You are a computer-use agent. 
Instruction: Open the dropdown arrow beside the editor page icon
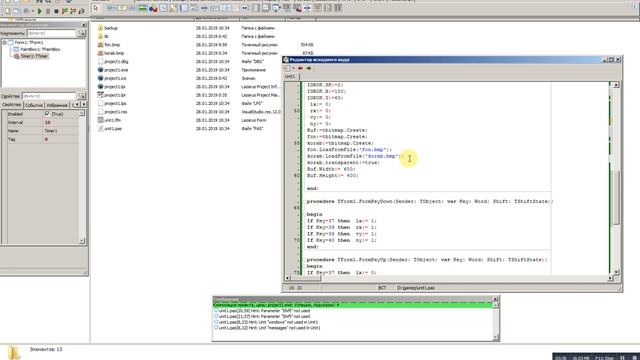click(293, 68)
